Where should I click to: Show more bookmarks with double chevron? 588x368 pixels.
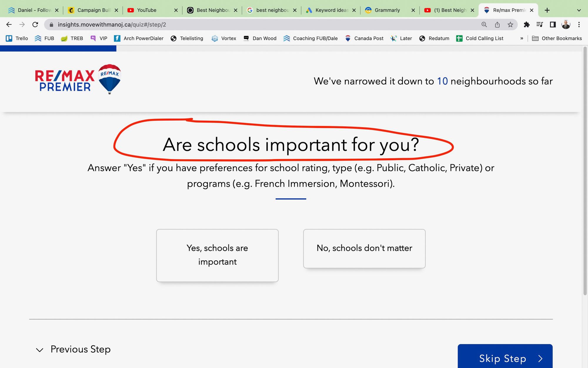click(x=522, y=38)
